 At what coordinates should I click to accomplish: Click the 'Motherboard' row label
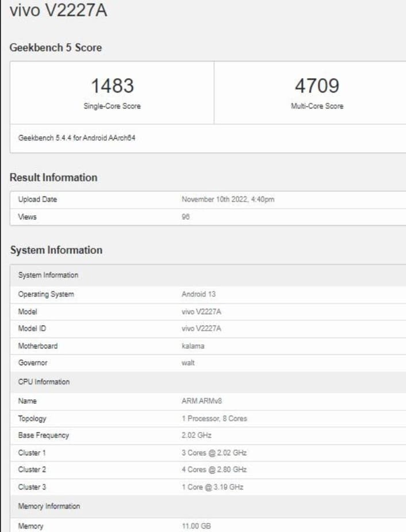(38, 346)
